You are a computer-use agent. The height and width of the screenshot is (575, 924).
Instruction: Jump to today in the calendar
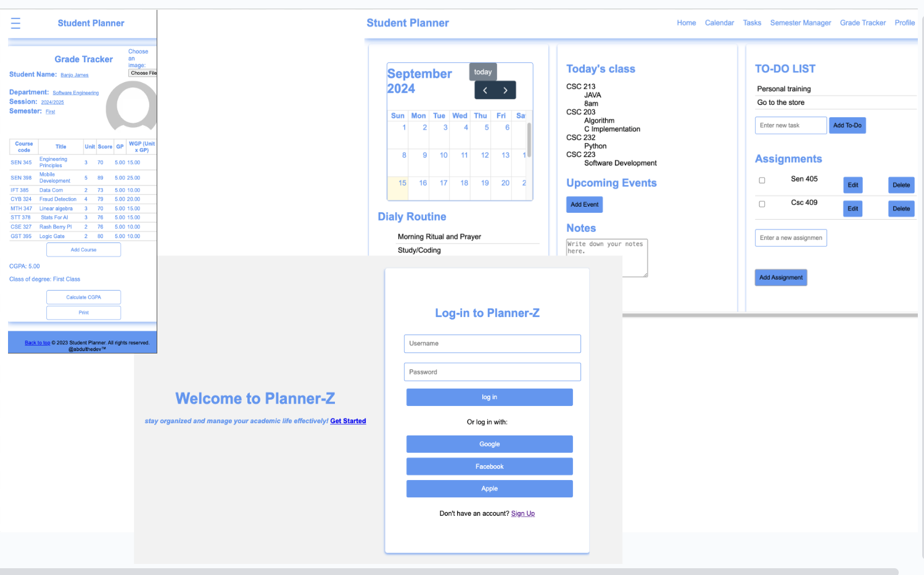[483, 72]
